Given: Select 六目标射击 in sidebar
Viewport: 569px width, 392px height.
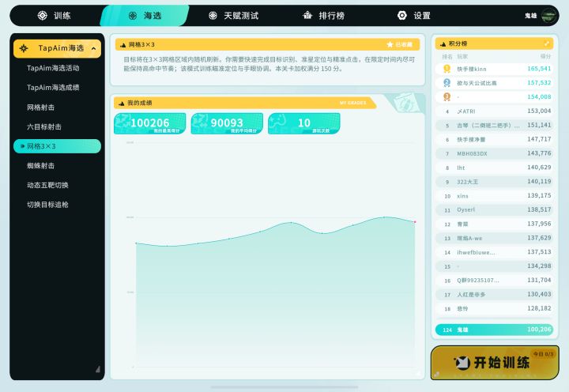Looking at the screenshot, I should tap(44, 126).
